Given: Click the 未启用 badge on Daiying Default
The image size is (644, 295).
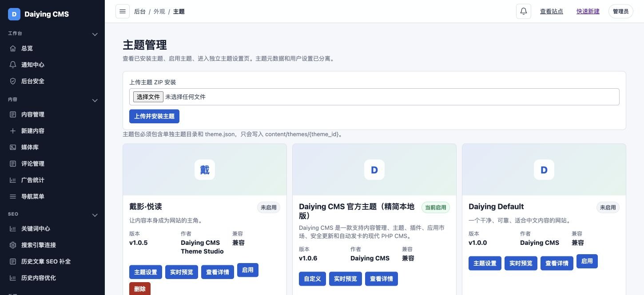Looking at the screenshot, I should (608, 208).
